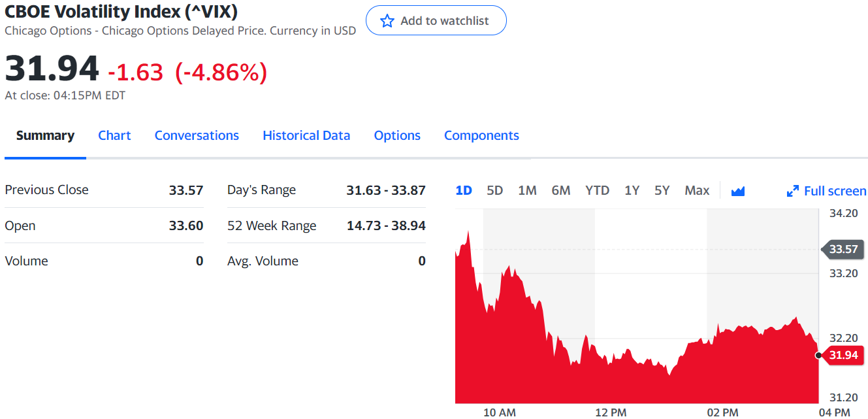Choose the YTD chart range
This screenshot has height=419, width=868.
(x=597, y=190)
